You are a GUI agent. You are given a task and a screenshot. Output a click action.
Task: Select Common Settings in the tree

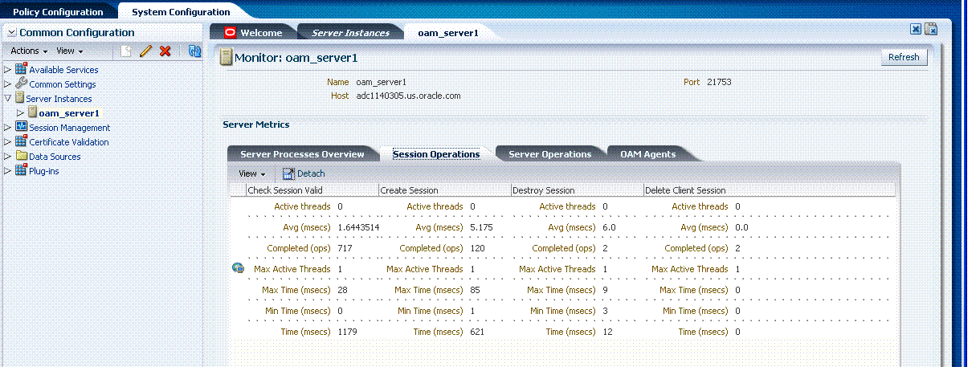point(63,84)
